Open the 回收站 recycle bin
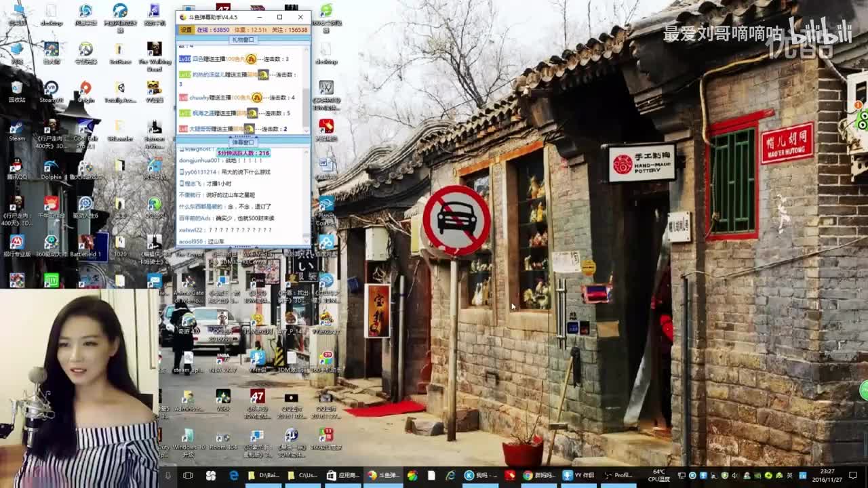 pos(17,91)
